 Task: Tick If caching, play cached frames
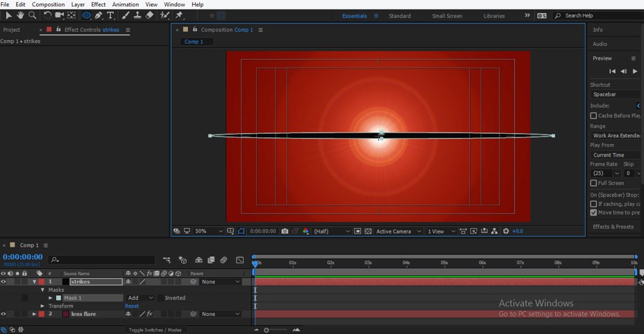pyautogui.click(x=593, y=204)
